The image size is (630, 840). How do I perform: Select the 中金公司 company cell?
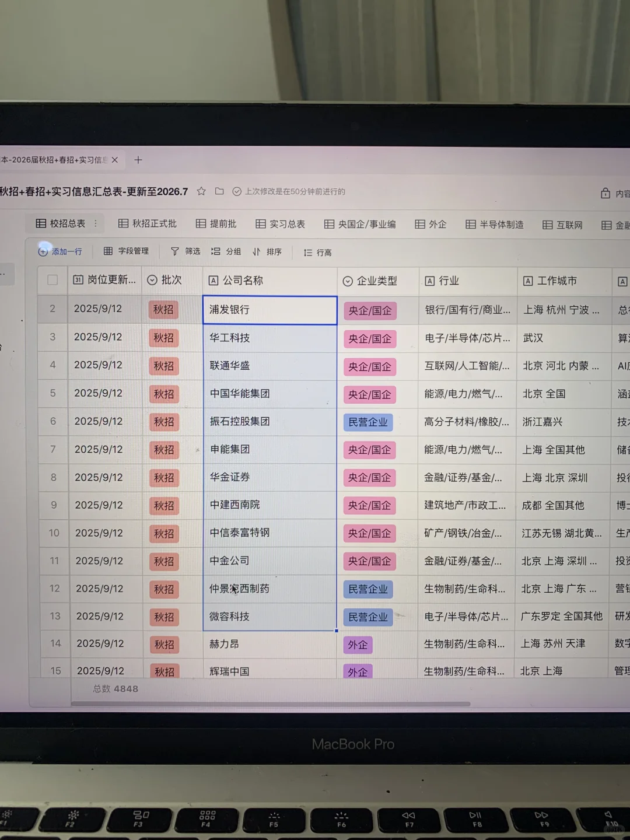coord(269,561)
